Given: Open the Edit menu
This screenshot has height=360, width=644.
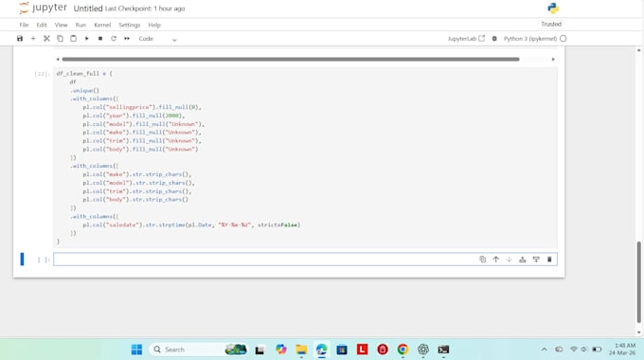Looking at the screenshot, I should [42, 25].
